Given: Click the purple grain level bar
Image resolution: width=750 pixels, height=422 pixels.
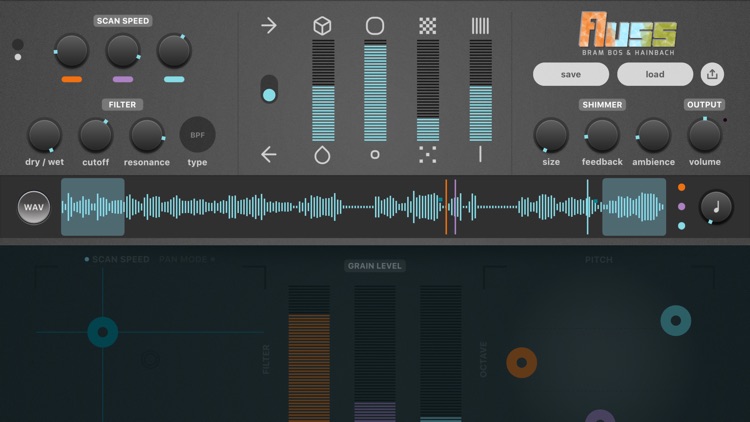Looking at the screenshot, I should (375, 354).
